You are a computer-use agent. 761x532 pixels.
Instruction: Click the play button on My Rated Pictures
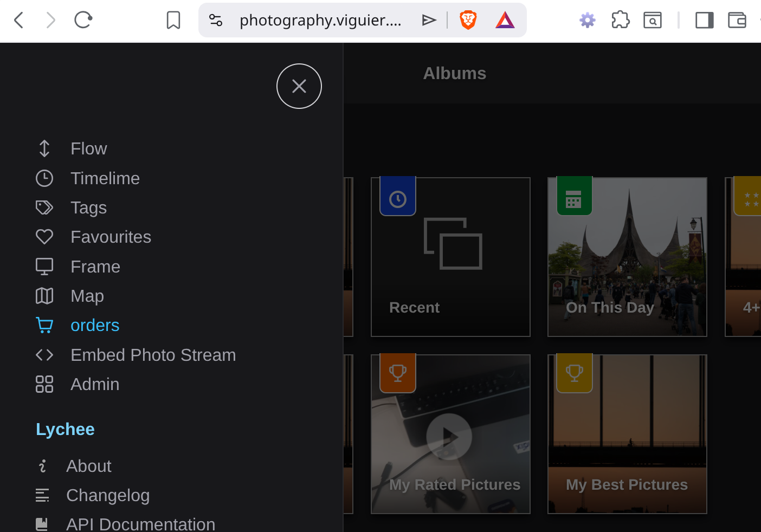coord(449,437)
